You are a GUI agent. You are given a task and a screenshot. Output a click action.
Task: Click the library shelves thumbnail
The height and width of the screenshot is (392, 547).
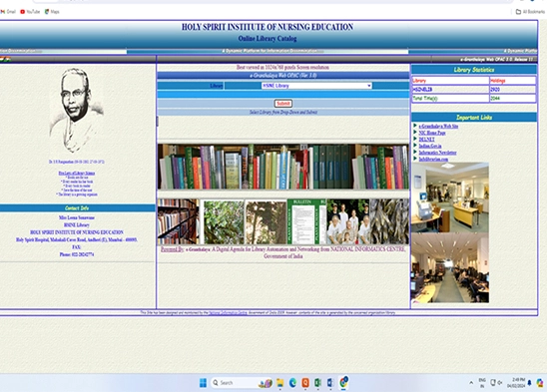pyautogui.click(x=178, y=221)
